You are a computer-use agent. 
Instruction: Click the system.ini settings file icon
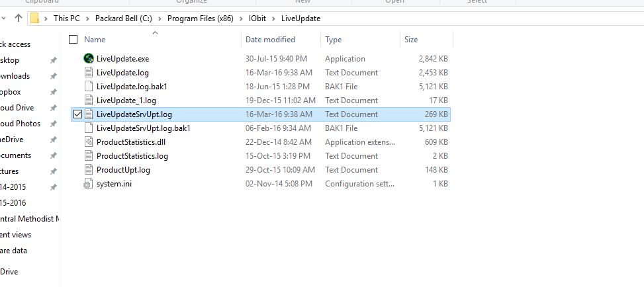(88, 184)
